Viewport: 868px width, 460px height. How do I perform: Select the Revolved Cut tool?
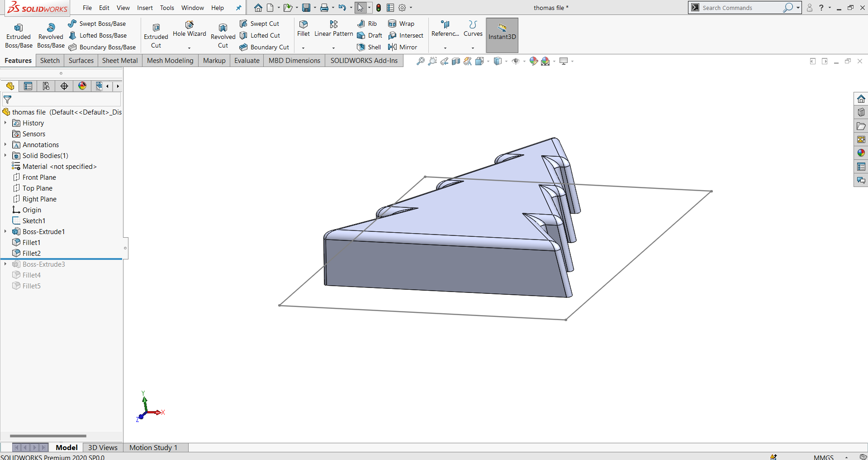tap(223, 35)
